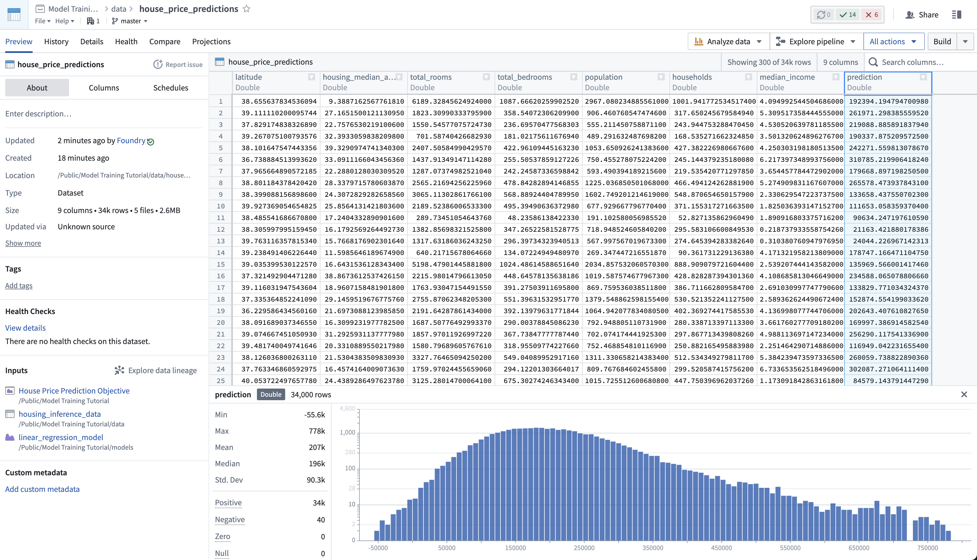The image size is (977, 560).
Task: Click the search columns magnifier icon
Action: [873, 62]
